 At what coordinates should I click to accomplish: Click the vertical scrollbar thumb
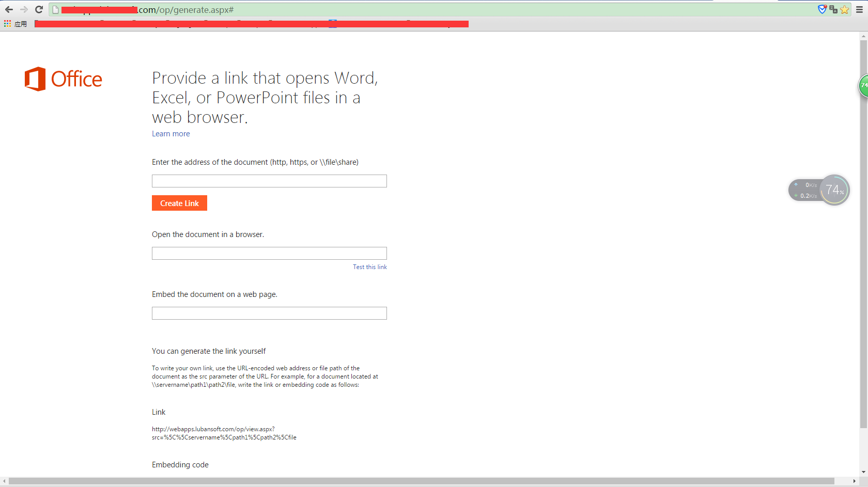pos(863,234)
